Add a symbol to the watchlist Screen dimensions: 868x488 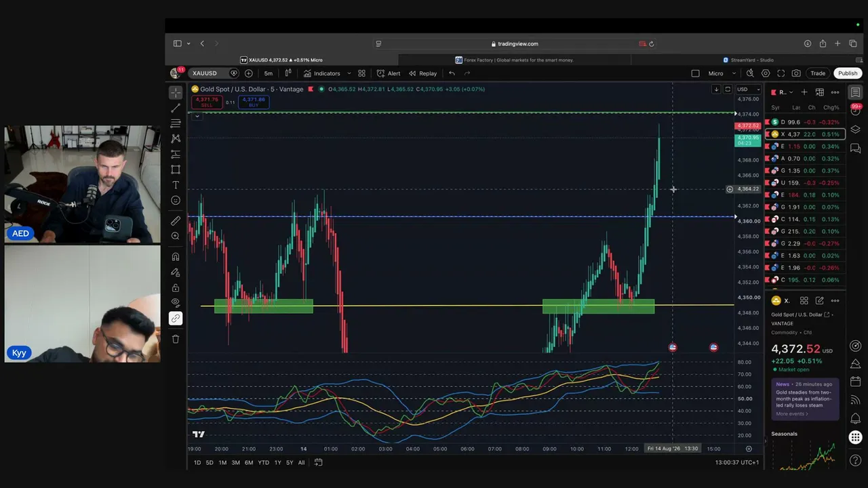[x=804, y=92]
